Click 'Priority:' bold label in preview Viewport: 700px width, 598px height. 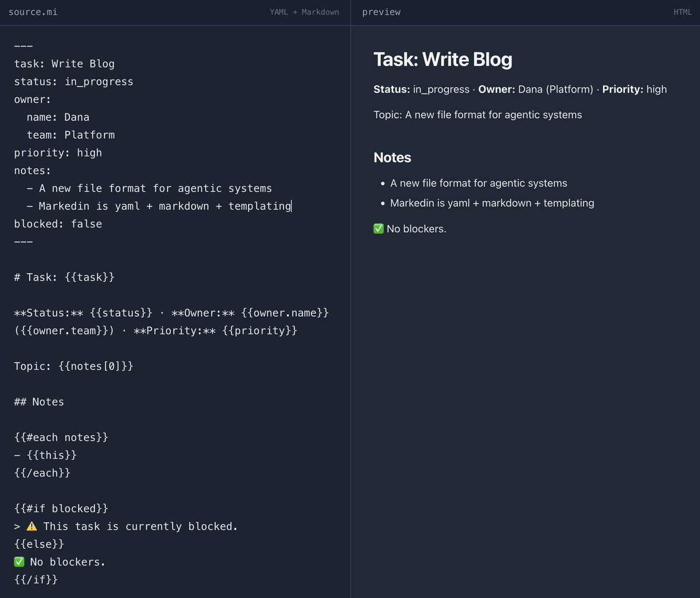click(623, 89)
